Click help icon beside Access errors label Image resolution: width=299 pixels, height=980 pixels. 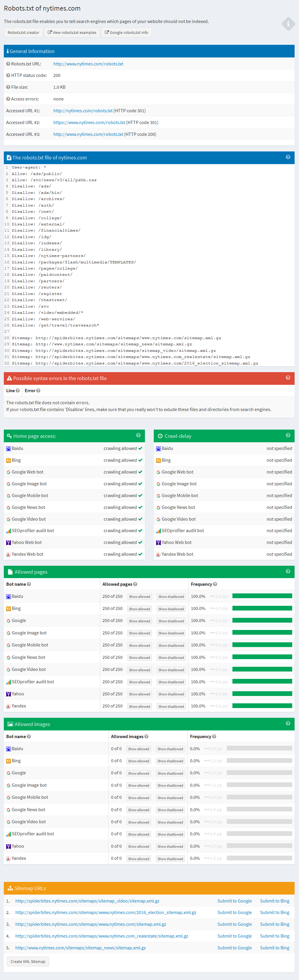pos(8,99)
